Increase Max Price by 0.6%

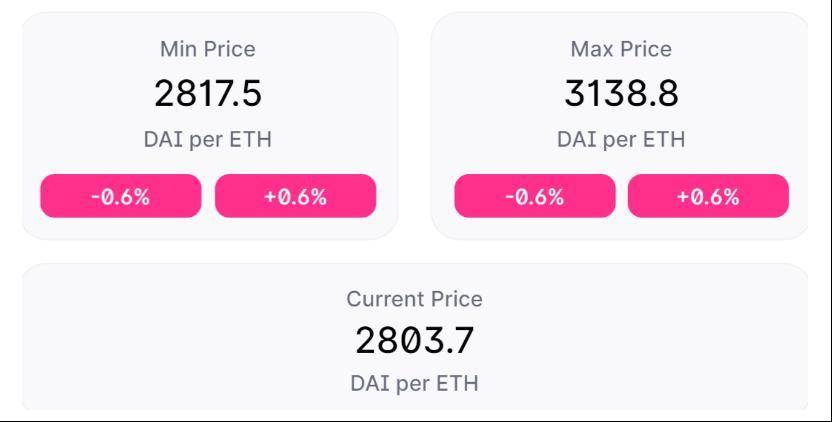[708, 196]
